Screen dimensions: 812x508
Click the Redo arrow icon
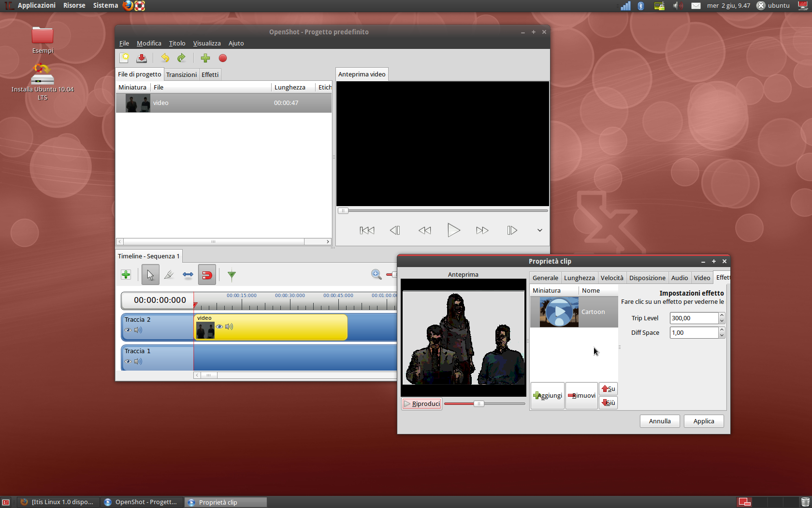pyautogui.click(x=181, y=58)
